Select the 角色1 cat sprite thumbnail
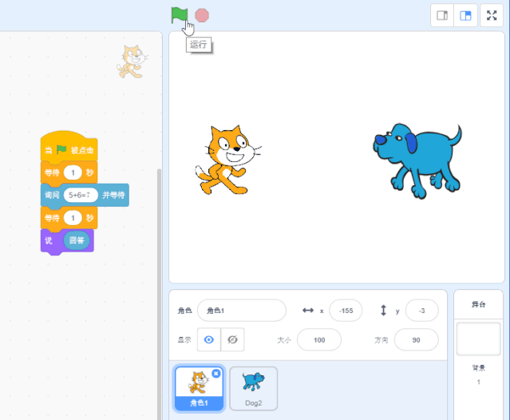 [x=199, y=388]
